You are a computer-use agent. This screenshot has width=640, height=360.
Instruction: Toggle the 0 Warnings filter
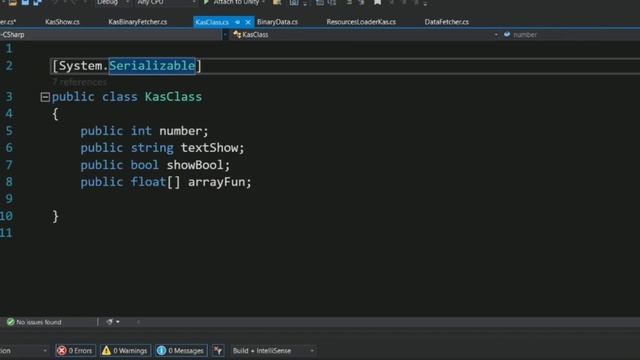tap(125, 351)
